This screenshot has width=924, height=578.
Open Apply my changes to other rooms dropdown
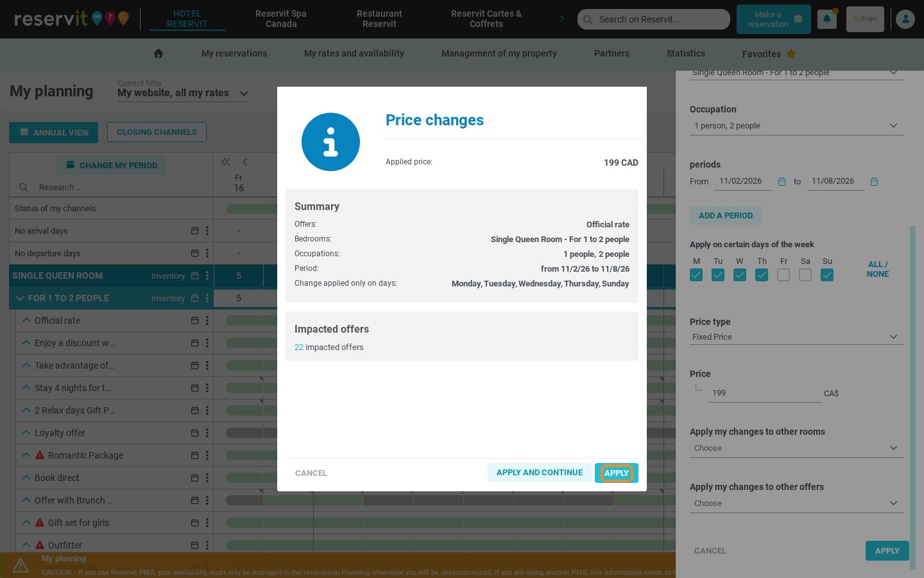pos(797,448)
